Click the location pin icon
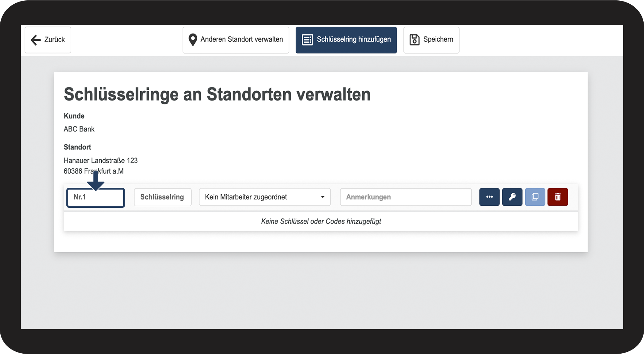The width and height of the screenshot is (644, 354). tap(193, 39)
